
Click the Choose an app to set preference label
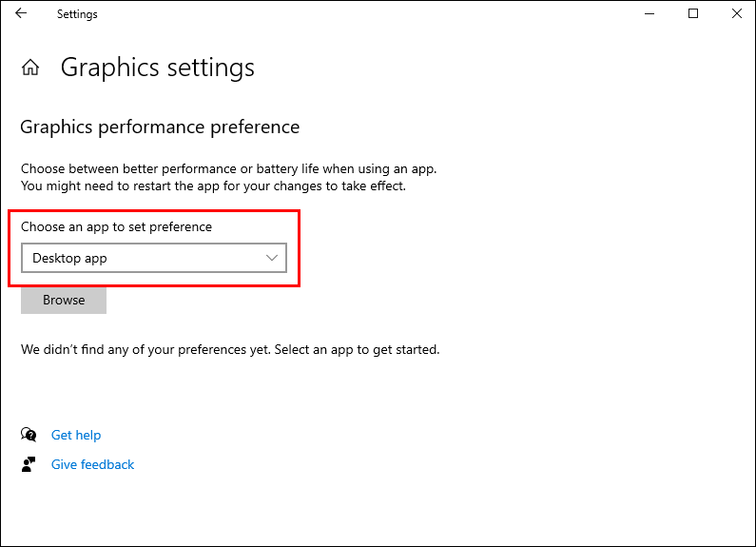click(x=116, y=227)
